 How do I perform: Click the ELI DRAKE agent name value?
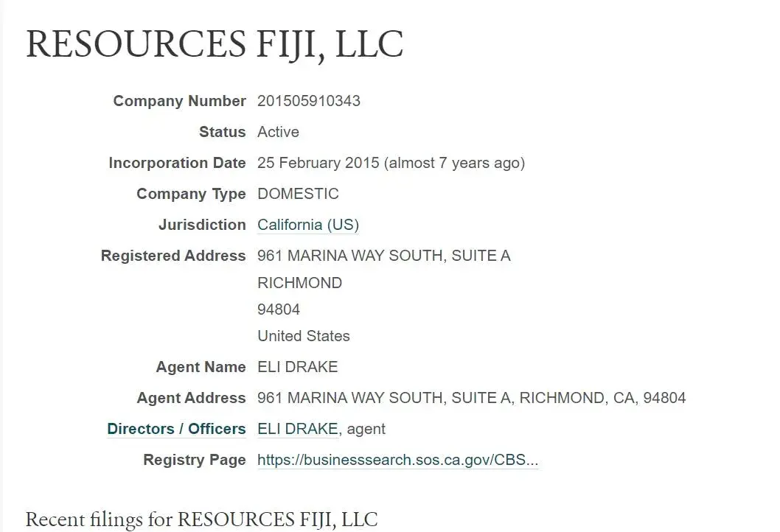tap(297, 367)
